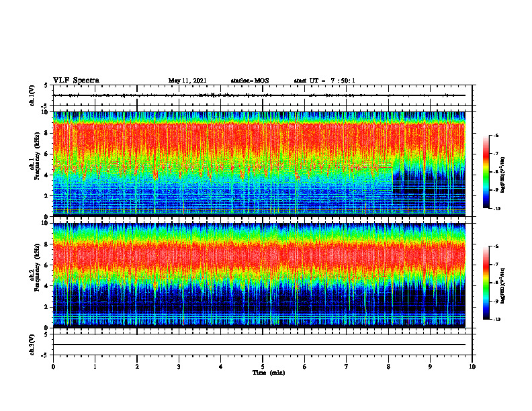The height and width of the screenshot is (411, 532).
Task: Click the "Time (min)" x-axis label
Action: tap(269, 373)
